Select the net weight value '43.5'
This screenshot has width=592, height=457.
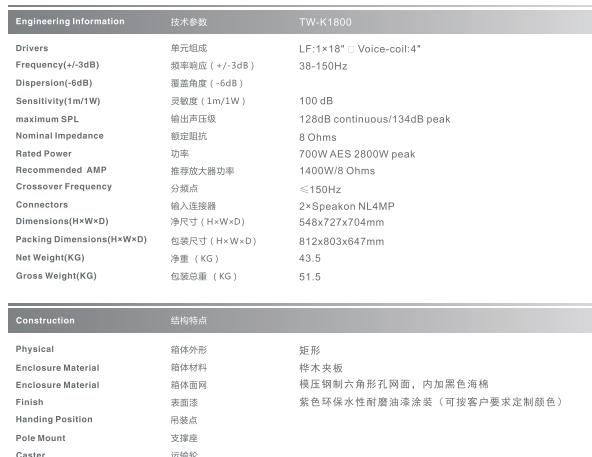310,259
